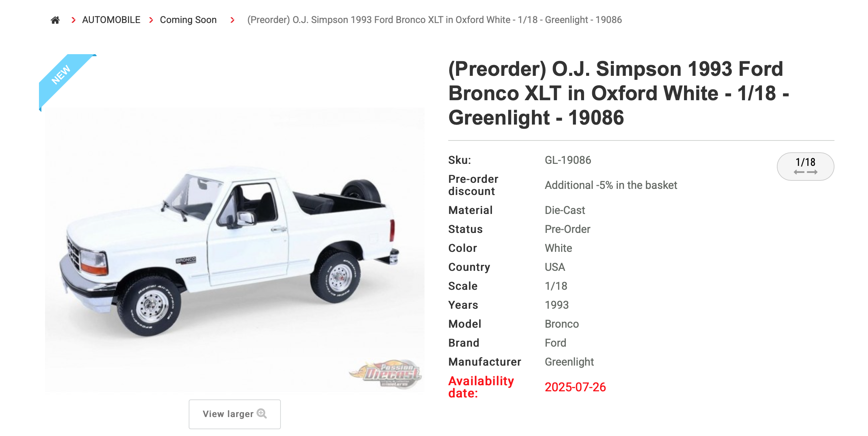Click the red chevron before Coming Soon
The width and height of the screenshot is (868, 436).
(x=151, y=20)
